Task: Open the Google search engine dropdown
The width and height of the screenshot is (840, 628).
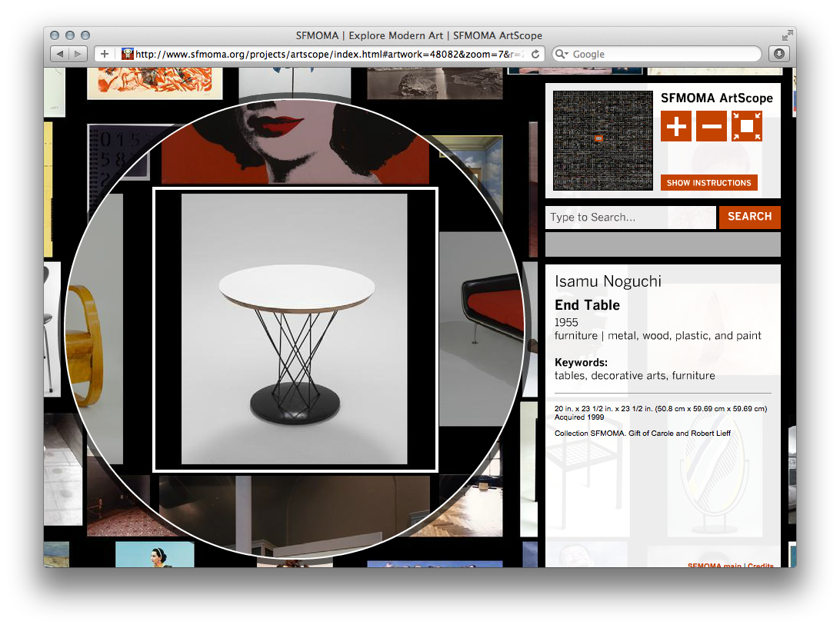Action: point(563,54)
